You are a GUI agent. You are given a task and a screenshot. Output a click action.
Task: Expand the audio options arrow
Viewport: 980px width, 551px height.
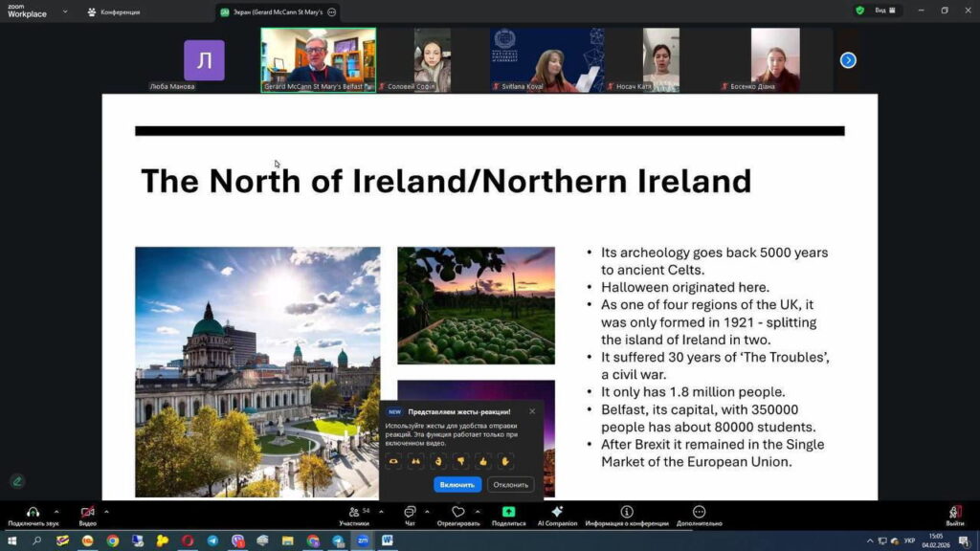click(56, 511)
